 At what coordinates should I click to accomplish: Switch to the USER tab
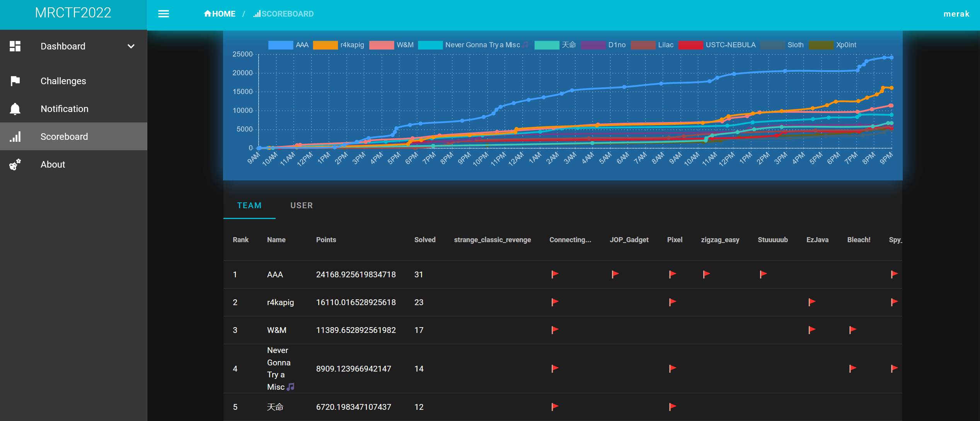point(302,205)
